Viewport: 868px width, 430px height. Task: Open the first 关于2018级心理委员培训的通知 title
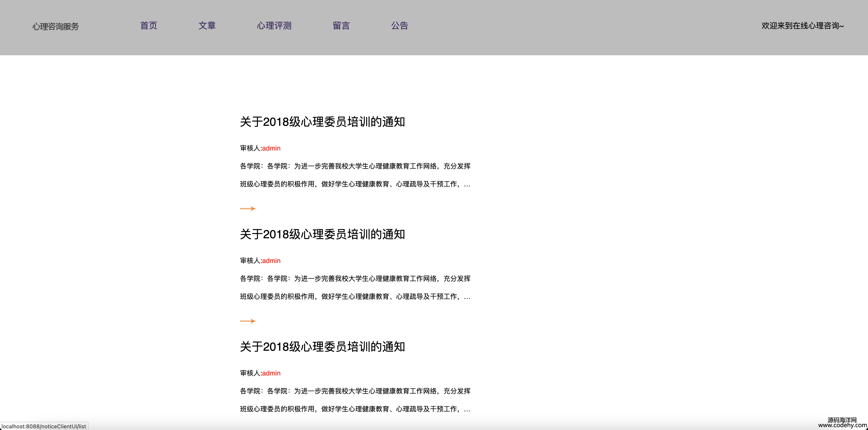tap(323, 122)
